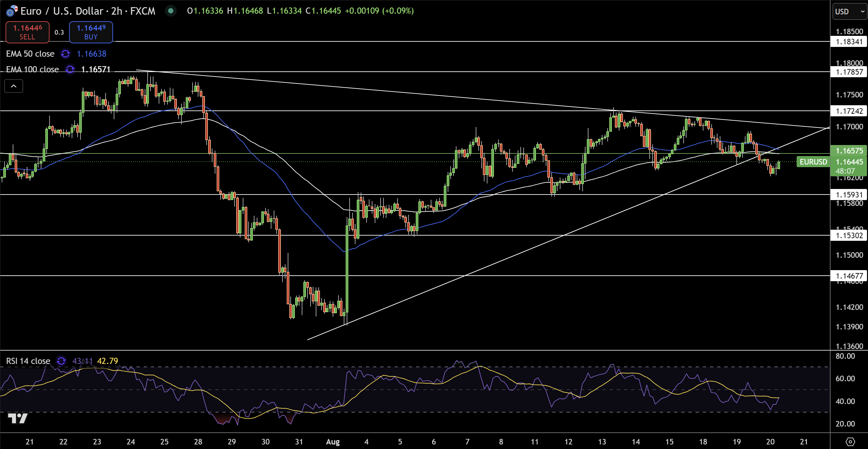Click the 0.3 spread value
Image resolution: width=868 pixels, height=449 pixels.
click(x=59, y=32)
